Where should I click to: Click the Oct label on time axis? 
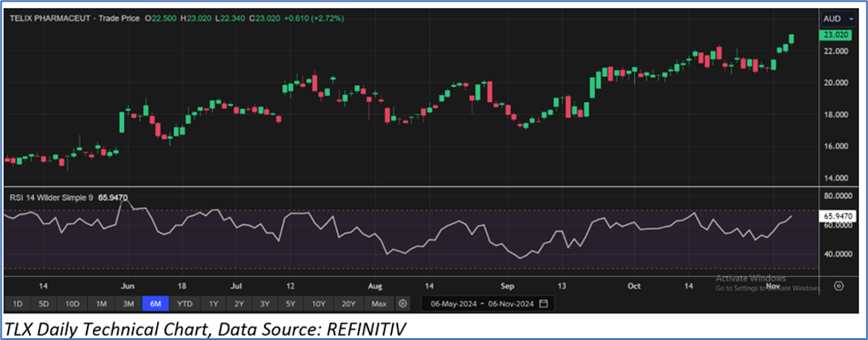[634, 286]
